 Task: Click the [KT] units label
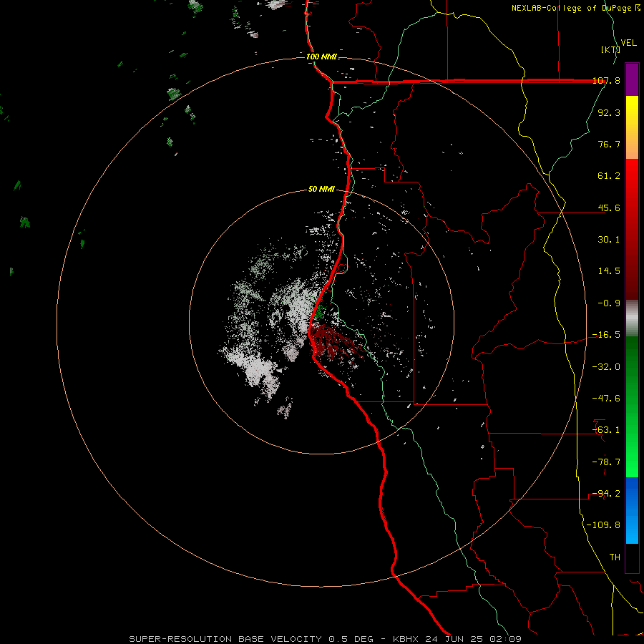610,49
